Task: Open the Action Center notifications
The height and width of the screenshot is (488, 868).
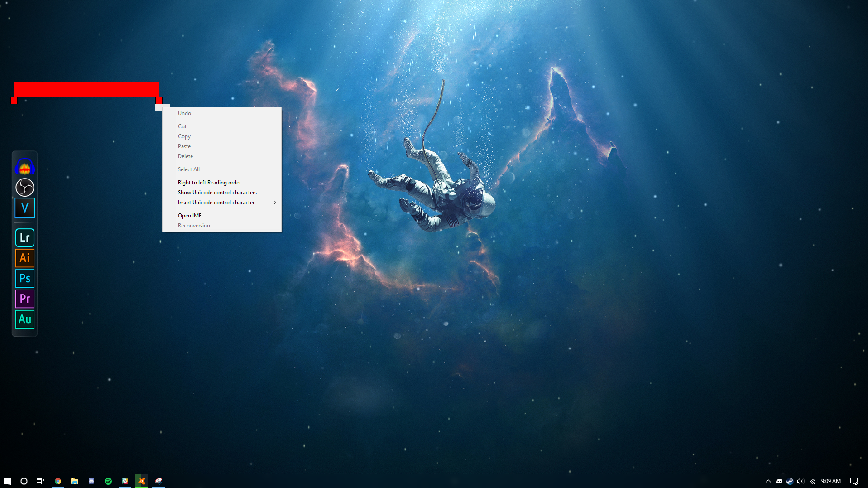Action: 854,481
